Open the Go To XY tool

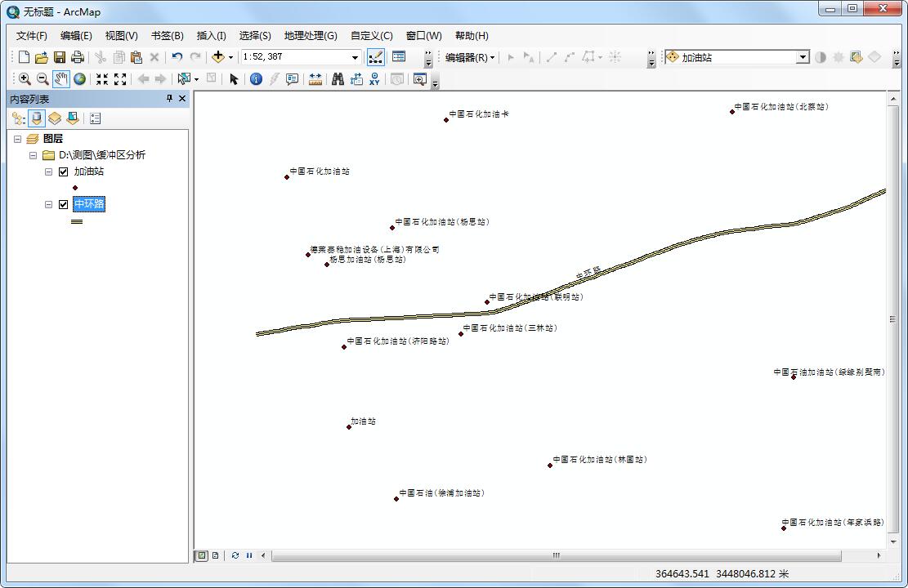click(374, 78)
